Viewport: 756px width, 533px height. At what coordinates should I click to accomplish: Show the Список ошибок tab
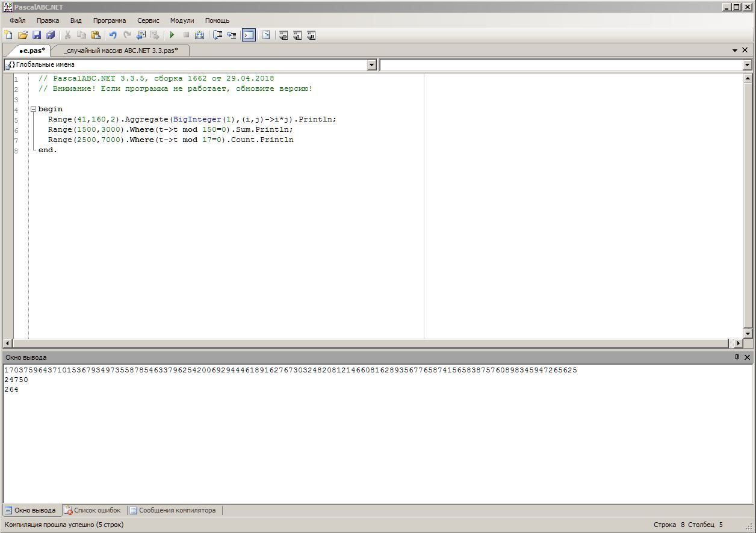92,510
